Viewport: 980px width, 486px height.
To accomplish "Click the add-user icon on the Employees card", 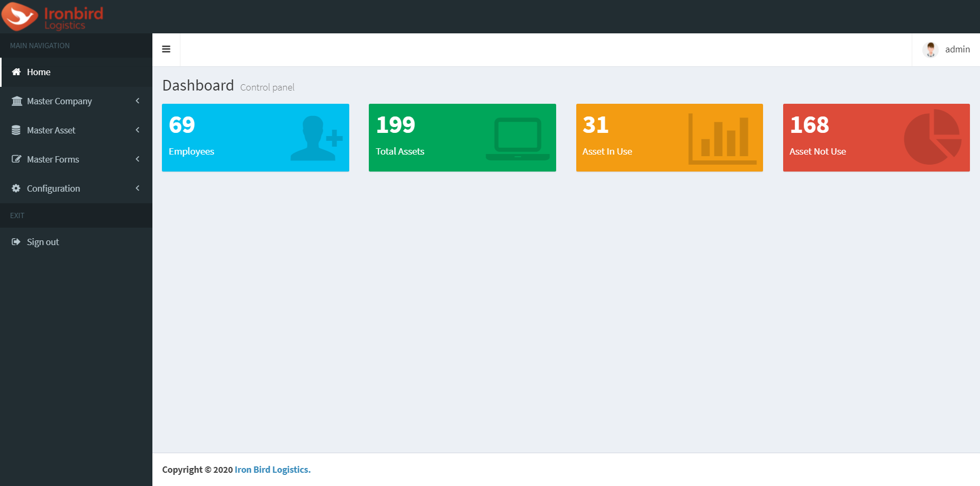I will (316, 138).
